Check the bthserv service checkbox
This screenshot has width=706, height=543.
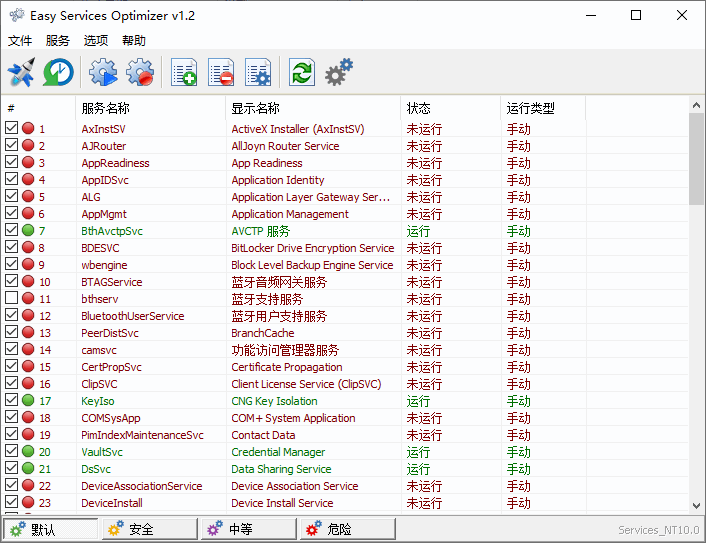[11, 298]
